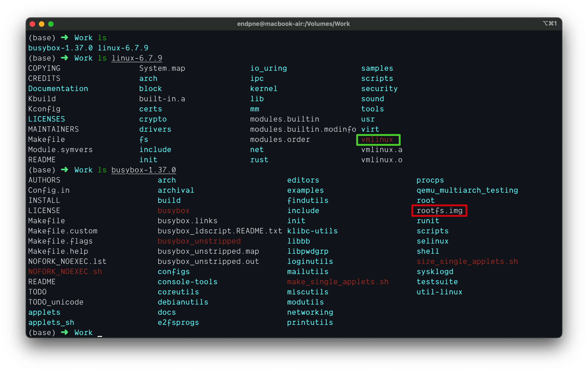588x372 pixels.
Task: Click the red-boxed rootfs.img file name
Action: [439, 211]
